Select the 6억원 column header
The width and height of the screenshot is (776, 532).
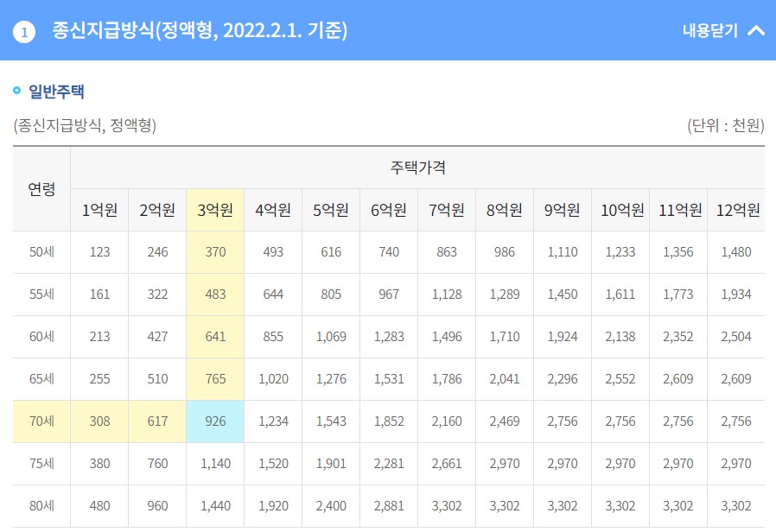point(389,210)
